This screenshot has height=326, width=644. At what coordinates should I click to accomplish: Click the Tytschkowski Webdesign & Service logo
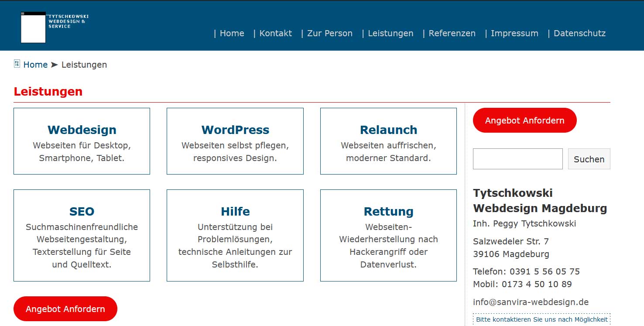(x=55, y=27)
